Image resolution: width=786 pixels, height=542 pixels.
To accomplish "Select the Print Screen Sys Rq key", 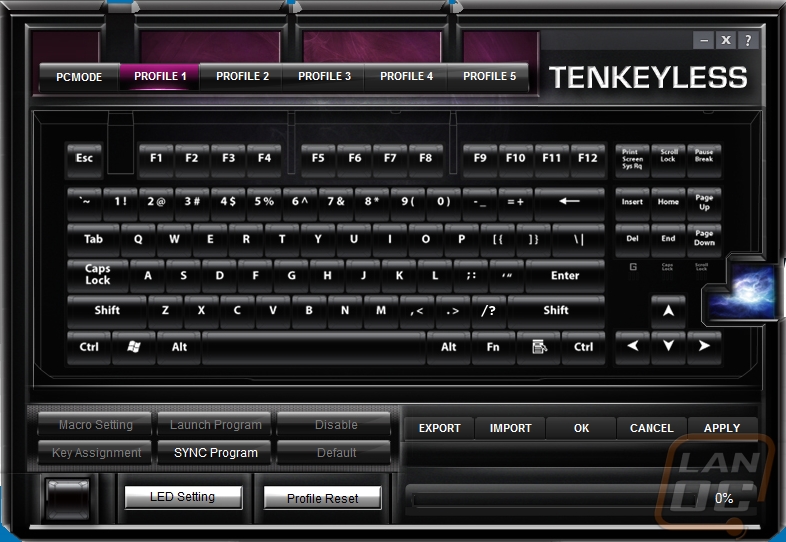I will pyautogui.click(x=633, y=160).
